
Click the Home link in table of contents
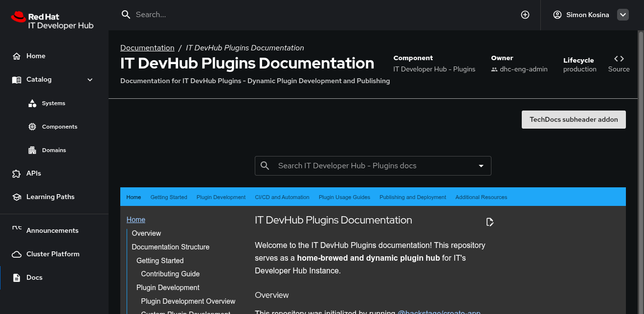[136, 220]
